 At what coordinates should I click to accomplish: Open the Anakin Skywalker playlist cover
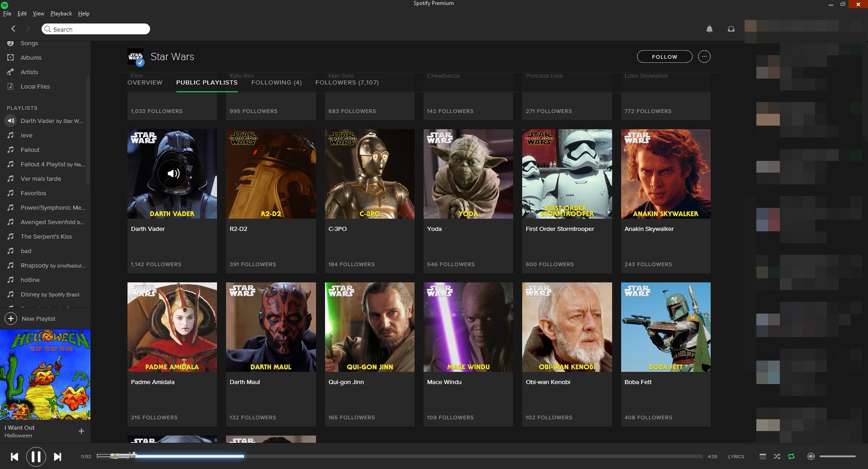tap(665, 174)
